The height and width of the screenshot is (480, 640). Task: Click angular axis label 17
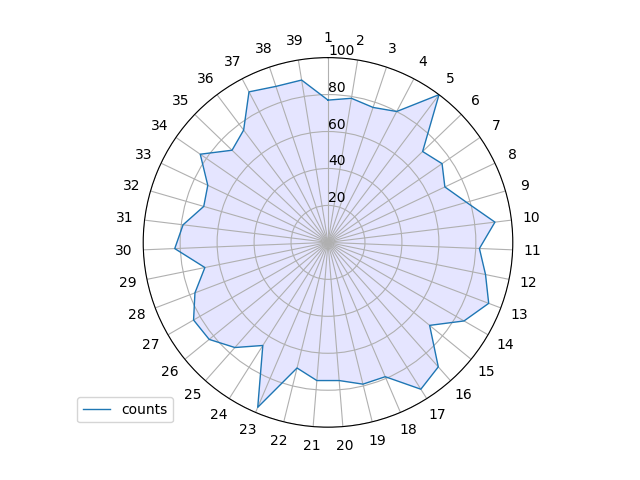(437, 414)
